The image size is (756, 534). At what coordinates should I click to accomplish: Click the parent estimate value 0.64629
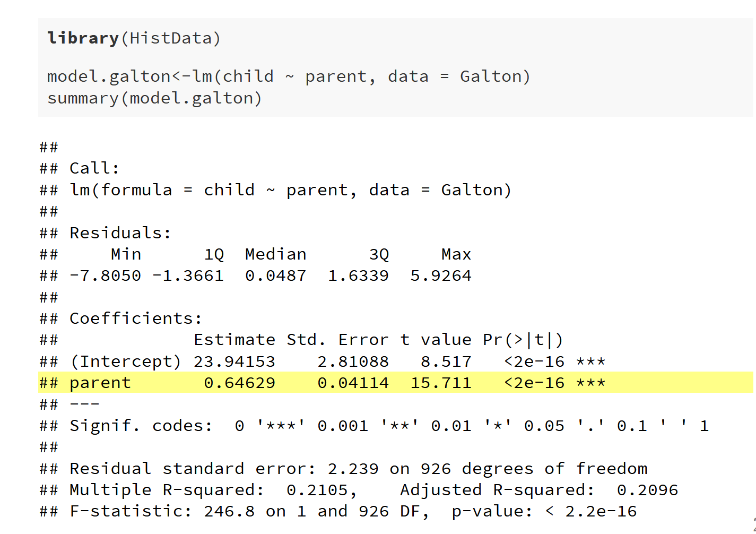240,383
